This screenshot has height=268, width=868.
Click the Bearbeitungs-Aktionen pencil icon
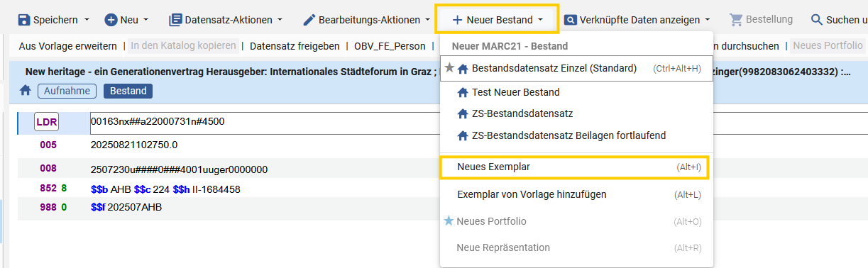point(309,20)
